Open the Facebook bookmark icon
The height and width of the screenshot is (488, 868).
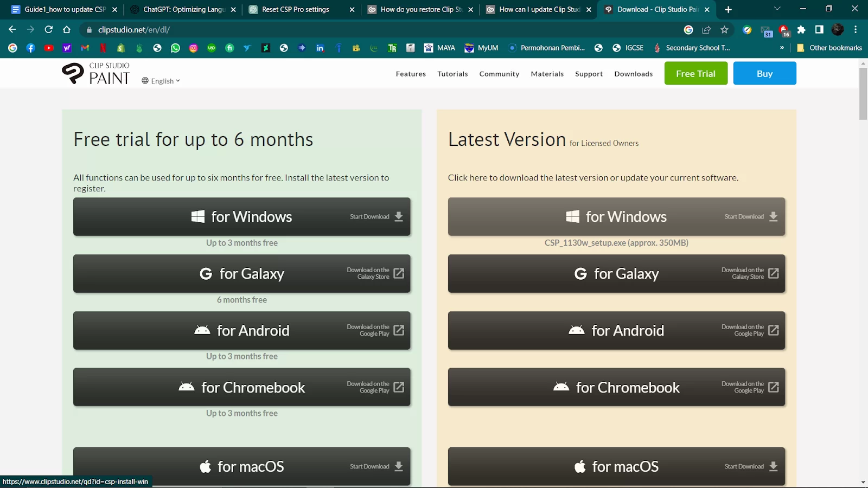point(31,48)
